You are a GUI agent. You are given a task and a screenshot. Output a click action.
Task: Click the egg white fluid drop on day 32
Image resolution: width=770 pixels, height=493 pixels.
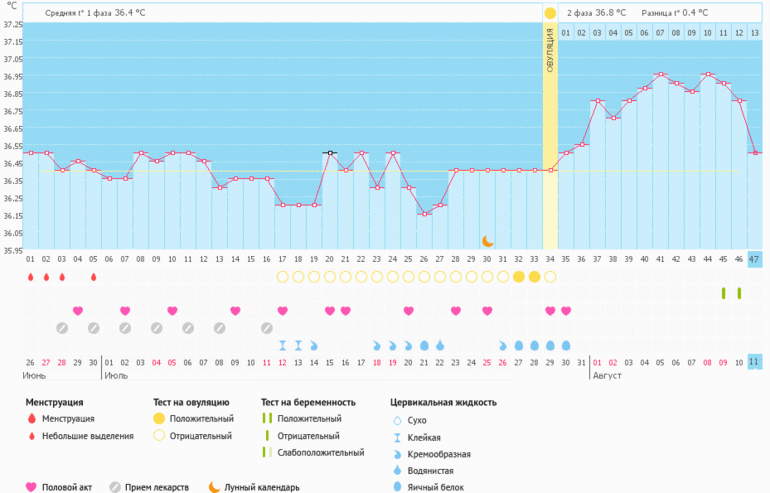coord(519,345)
